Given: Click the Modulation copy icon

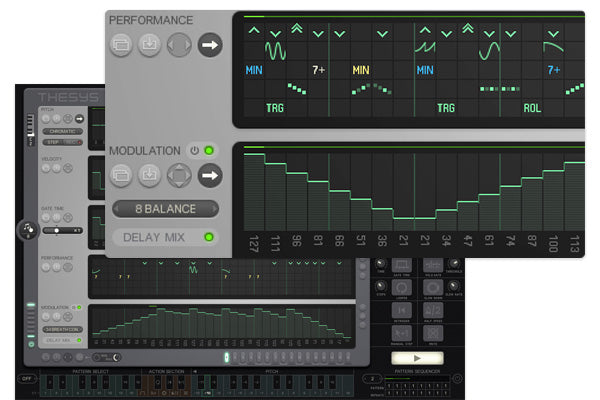Looking at the screenshot, I should click(121, 176).
